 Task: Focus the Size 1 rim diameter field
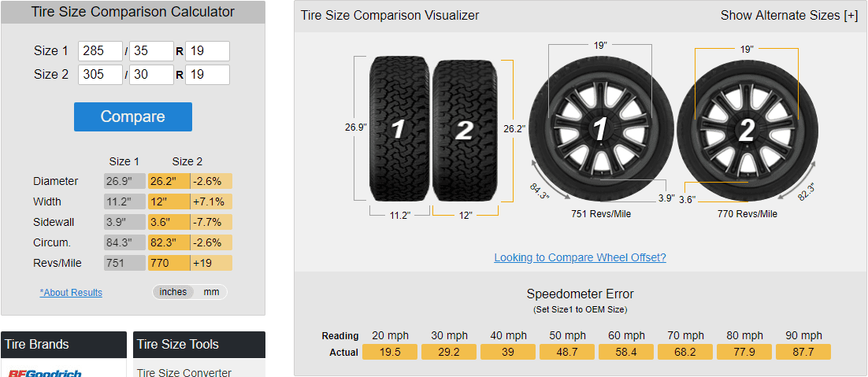[x=208, y=51]
